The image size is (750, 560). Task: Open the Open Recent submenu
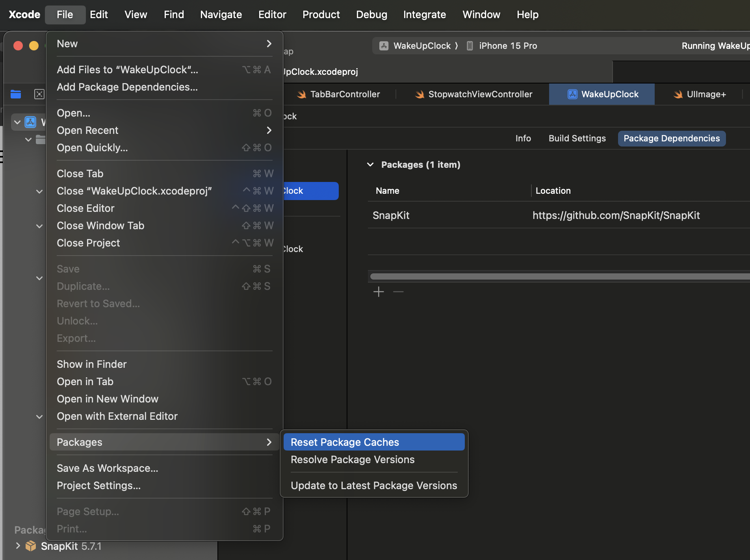[165, 130]
